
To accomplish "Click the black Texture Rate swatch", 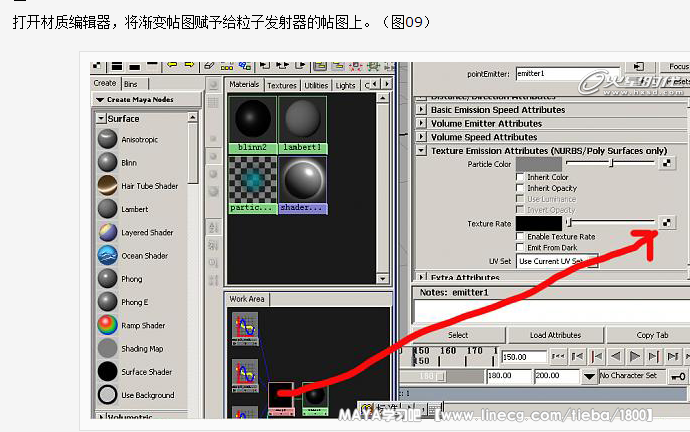I will click(x=539, y=223).
